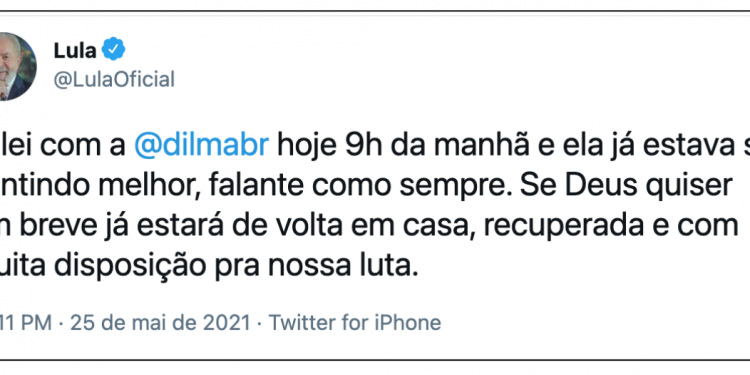
Task: Visit the @LulaOficial handle
Action: (114, 79)
